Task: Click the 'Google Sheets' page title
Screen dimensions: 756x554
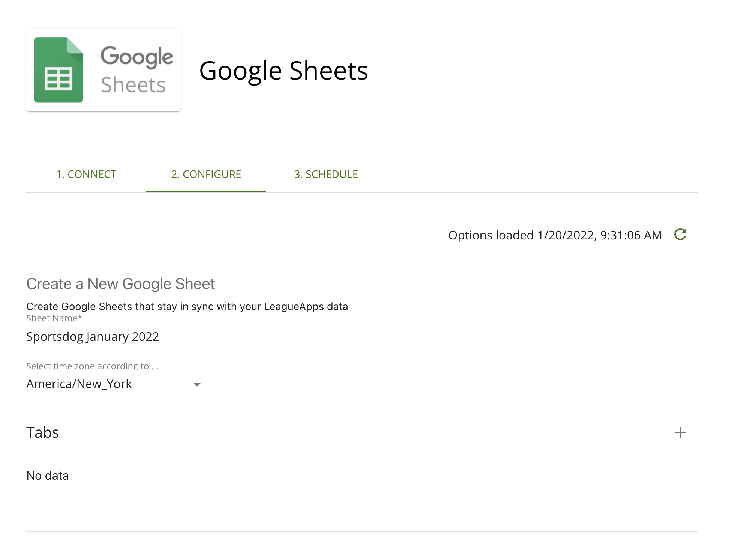Action: click(283, 71)
